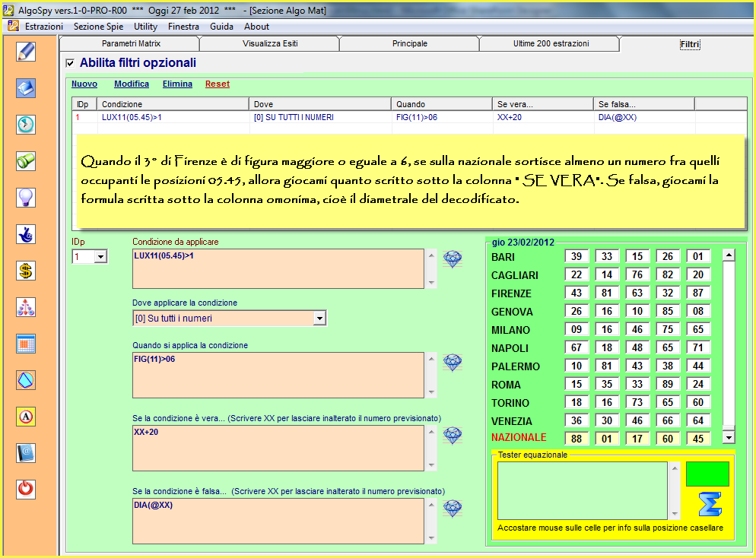
Task: Click the Dove column header
Action: pos(319,104)
